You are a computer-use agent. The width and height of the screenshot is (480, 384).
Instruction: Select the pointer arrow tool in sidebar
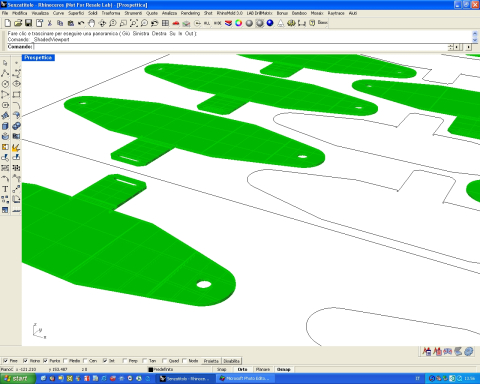[5, 63]
